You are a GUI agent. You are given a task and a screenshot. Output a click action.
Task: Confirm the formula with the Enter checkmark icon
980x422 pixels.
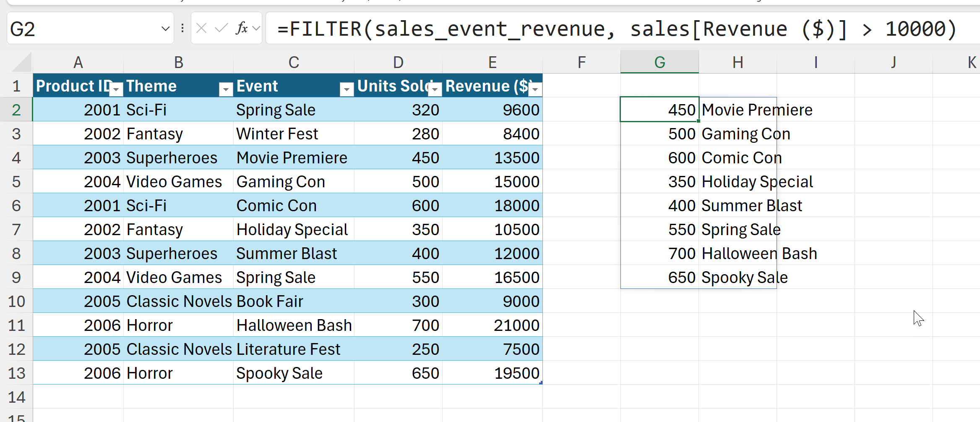221,28
